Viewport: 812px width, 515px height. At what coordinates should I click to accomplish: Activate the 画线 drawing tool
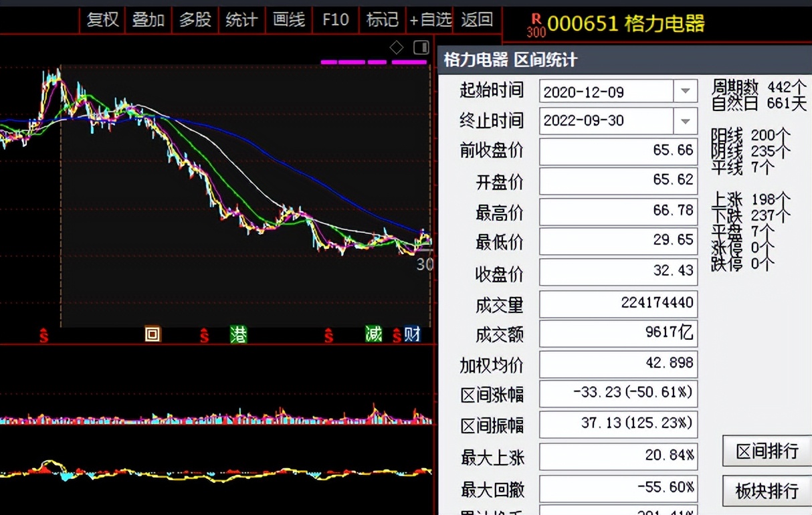[288, 21]
